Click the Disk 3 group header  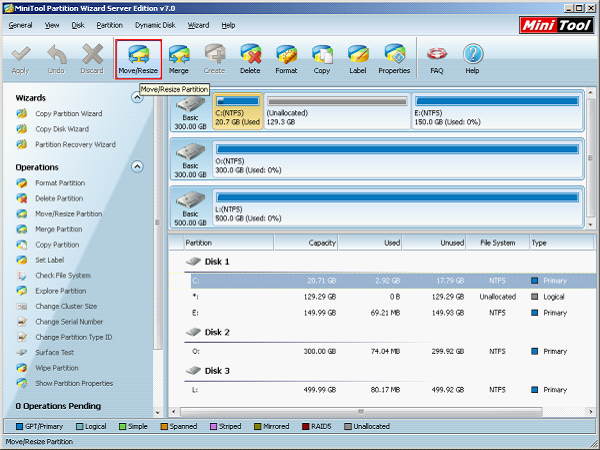click(x=208, y=371)
